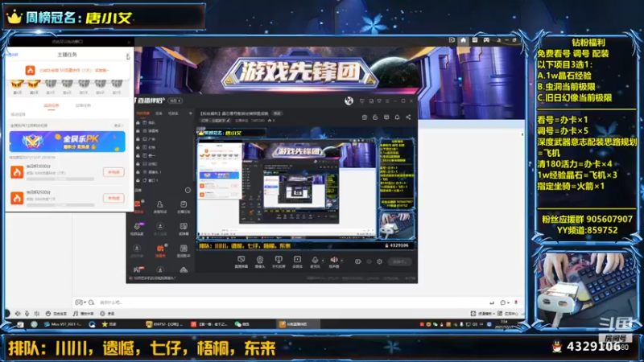Click the 2500分 task progress bar
Screen dimensions: 644x362
60,205
